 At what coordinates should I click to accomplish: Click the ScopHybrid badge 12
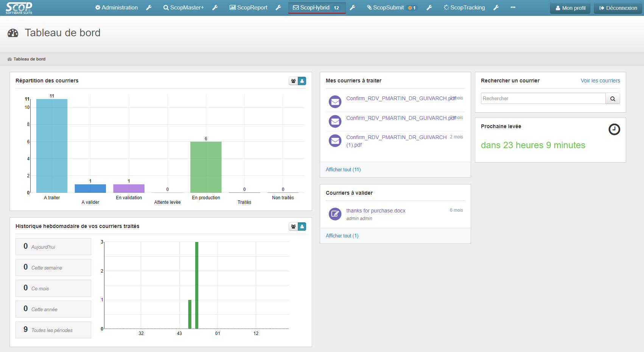pyautogui.click(x=336, y=8)
